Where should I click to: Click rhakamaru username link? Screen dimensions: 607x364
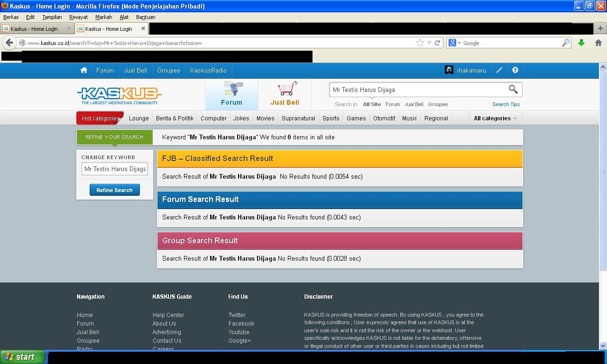471,70
